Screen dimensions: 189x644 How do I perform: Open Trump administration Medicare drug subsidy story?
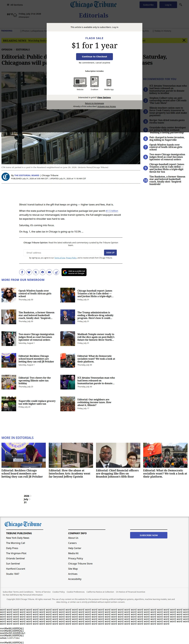click(95, 315)
